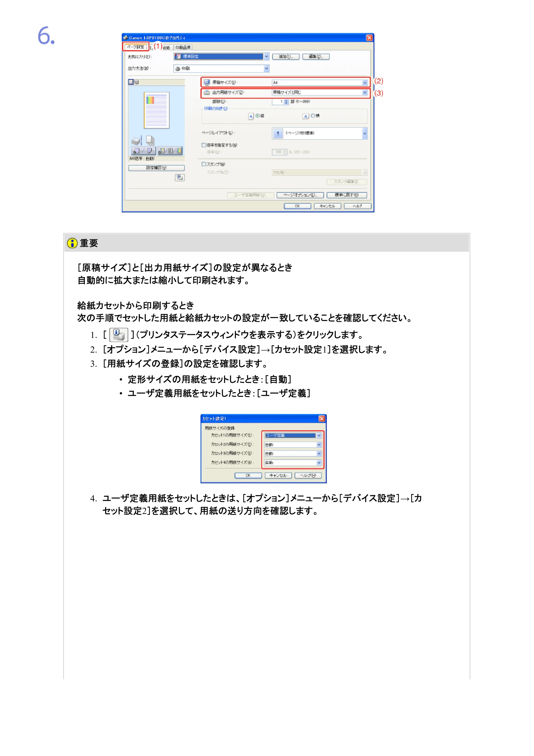This screenshot has height=756, width=534.
Task: Open the ページ設定 tab in printer properties
Action: point(136,47)
